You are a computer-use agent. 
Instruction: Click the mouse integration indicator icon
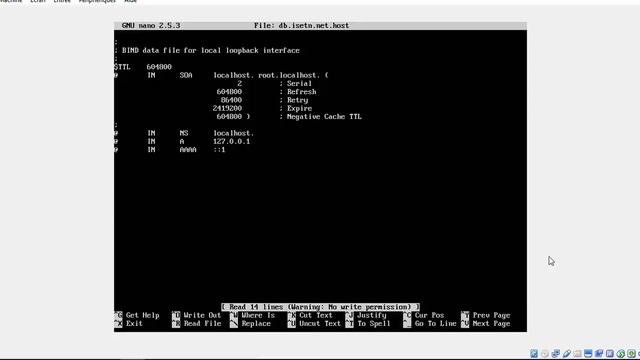(620, 353)
